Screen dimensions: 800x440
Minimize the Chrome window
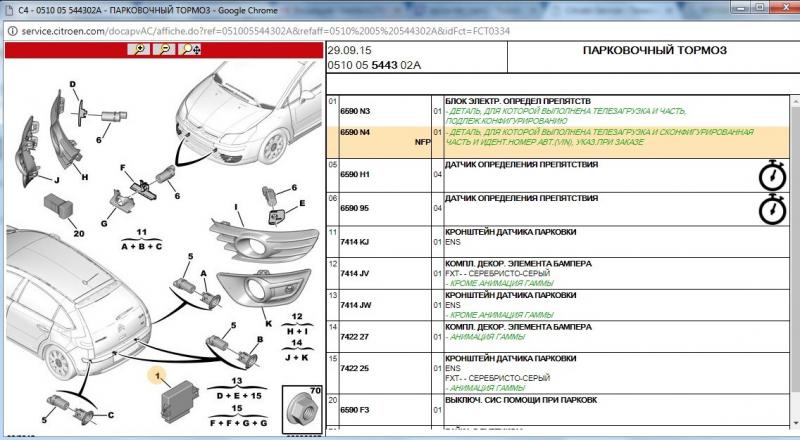(741, 7)
